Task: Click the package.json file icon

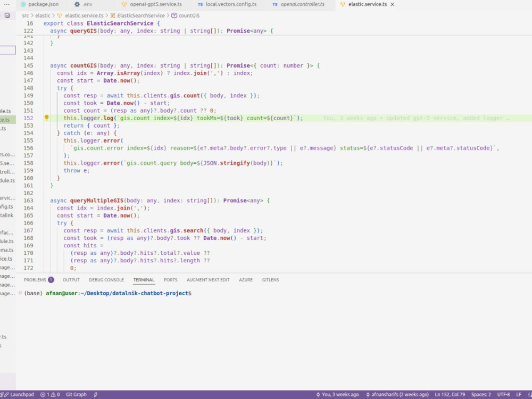Action: 23,4
